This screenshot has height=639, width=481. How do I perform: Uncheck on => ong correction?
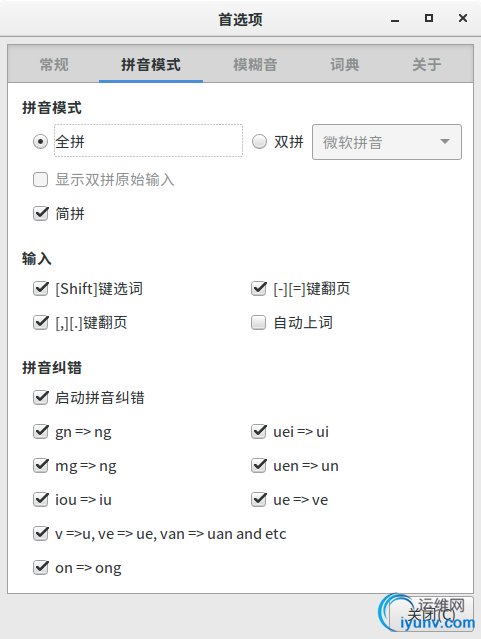coord(40,568)
